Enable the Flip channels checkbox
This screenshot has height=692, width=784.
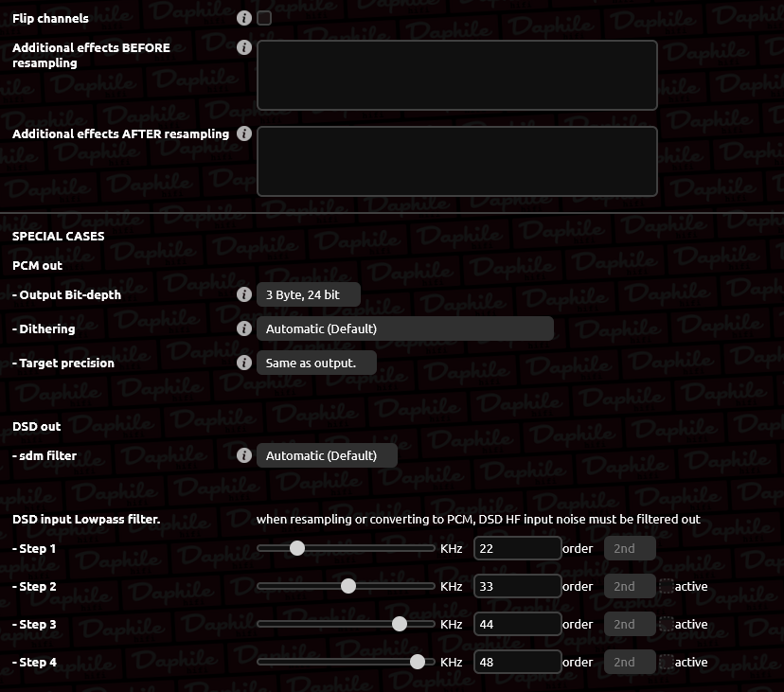pos(264,19)
